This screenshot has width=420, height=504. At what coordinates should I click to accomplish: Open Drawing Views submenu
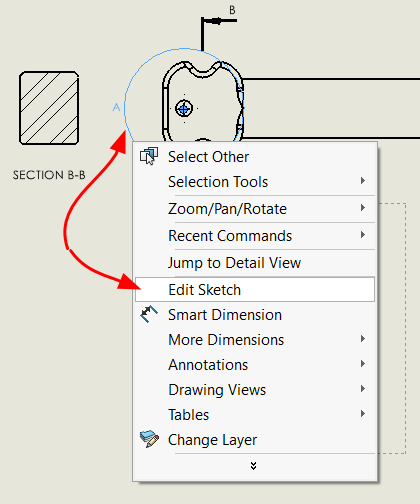(x=255, y=390)
